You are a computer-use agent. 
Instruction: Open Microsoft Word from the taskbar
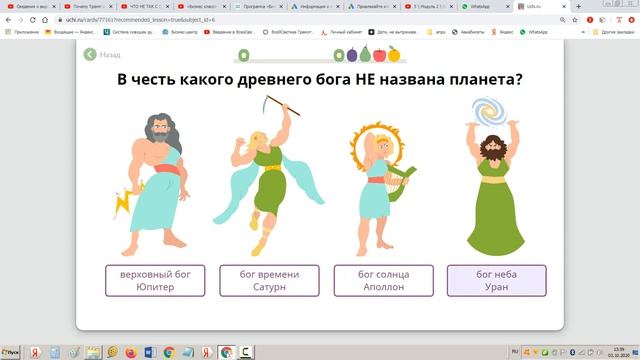(149, 352)
